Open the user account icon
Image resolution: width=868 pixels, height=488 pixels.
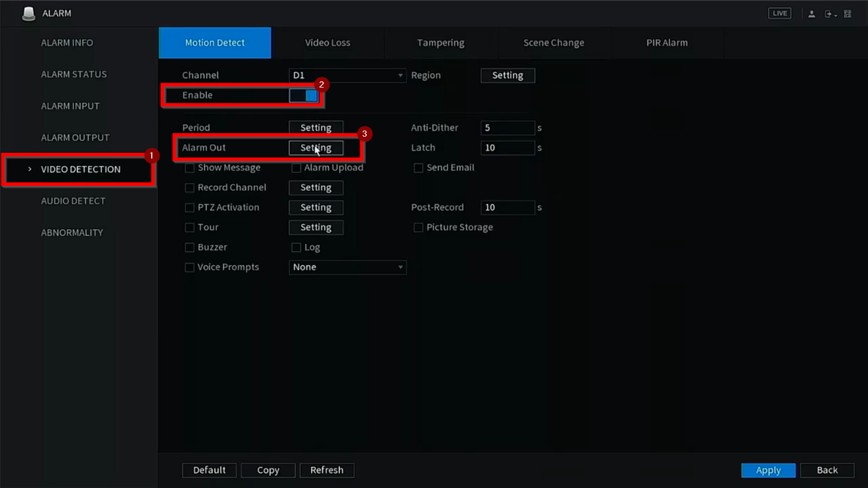click(x=812, y=14)
